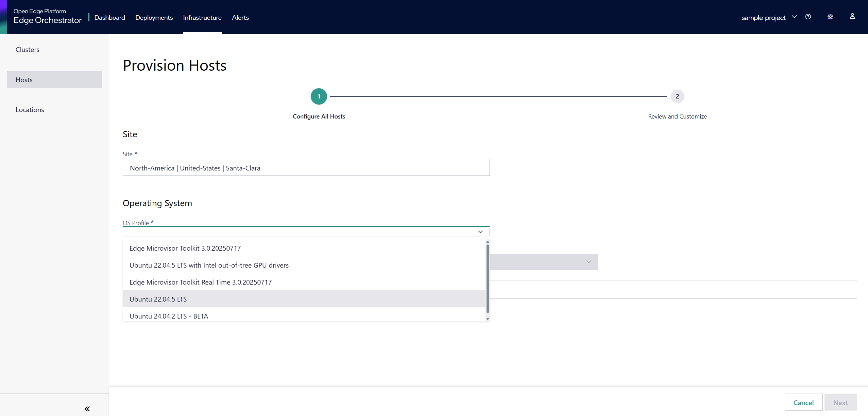
Task: Open the settings gear icon
Action: pyautogui.click(x=830, y=17)
